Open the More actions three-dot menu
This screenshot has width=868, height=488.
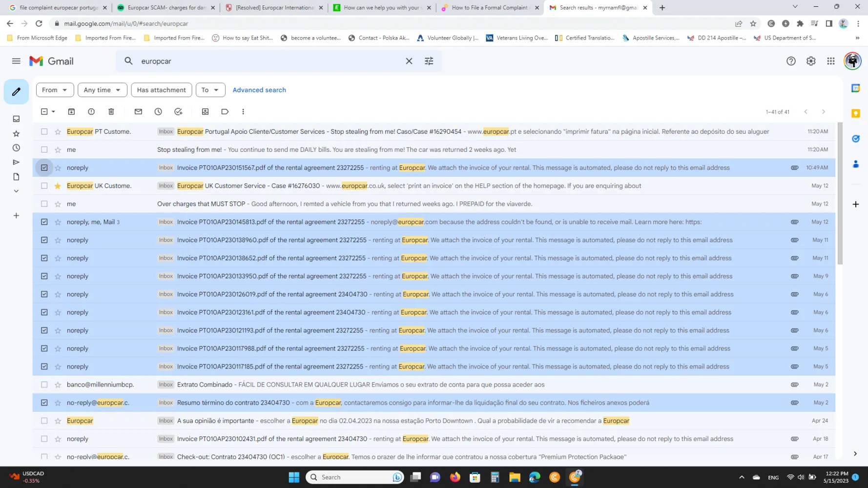tap(243, 112)
